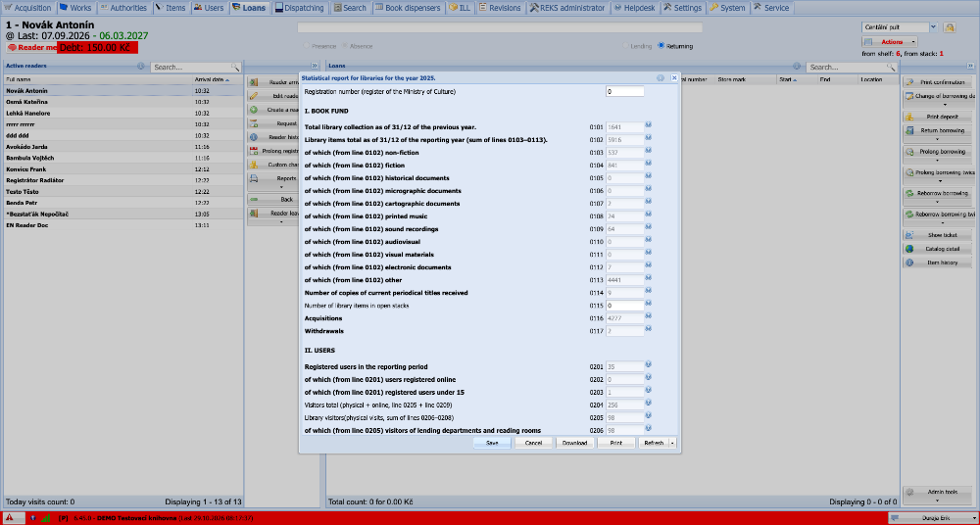This screenshot has width=980, height=525.
Task: Click info icon for historical documents 0105
Action: tap(648, 176)
